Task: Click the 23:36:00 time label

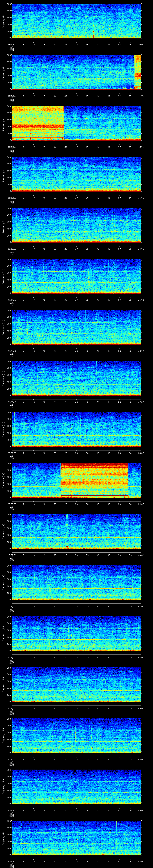Action: click(12, 402)
